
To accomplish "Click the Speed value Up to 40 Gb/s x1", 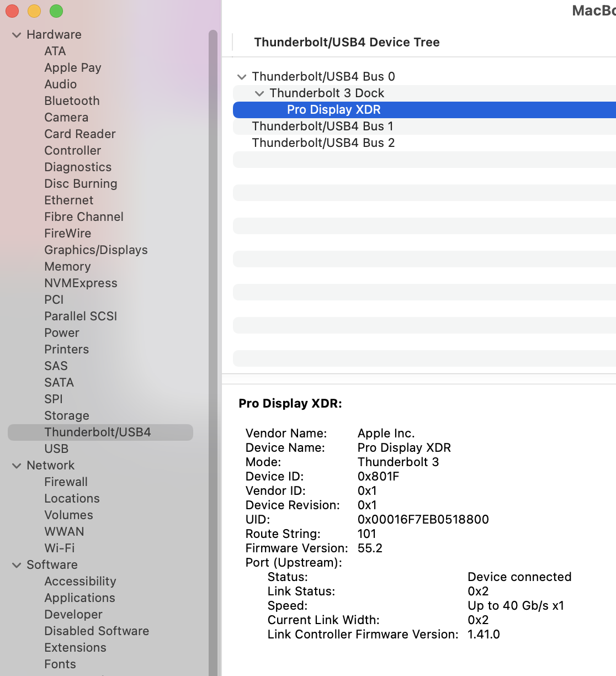I will pyautogui.click(x=516, y=606).
